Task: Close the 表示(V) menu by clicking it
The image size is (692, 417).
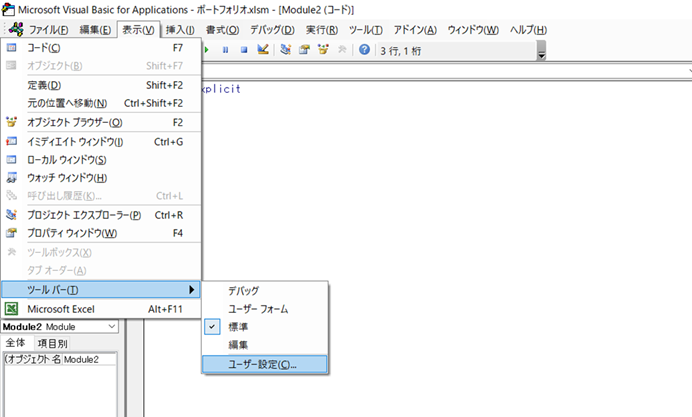Action: point(138,30)
